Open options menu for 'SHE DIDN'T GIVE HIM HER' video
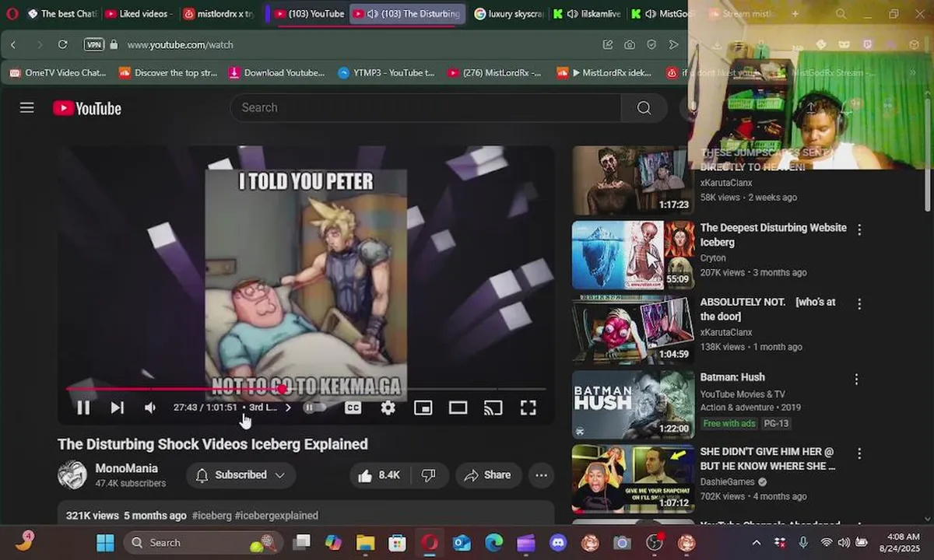The image size is (934, 560). [x=859, y=453]
